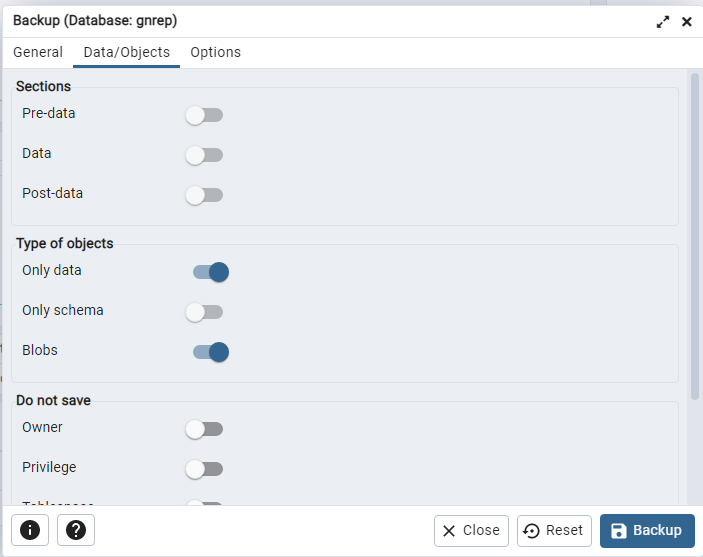703x557 pixels.
Task: Turn on the Post-data switch
Action: point(204,195)
